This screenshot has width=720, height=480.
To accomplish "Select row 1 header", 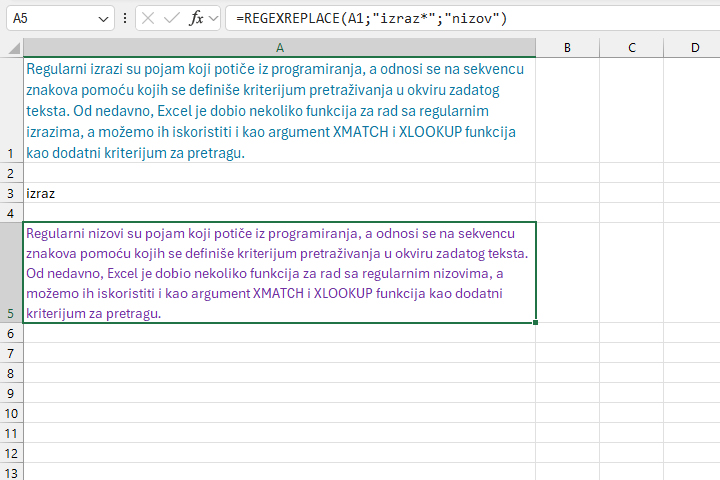I will pyautogui.click(x=12, y=110).
